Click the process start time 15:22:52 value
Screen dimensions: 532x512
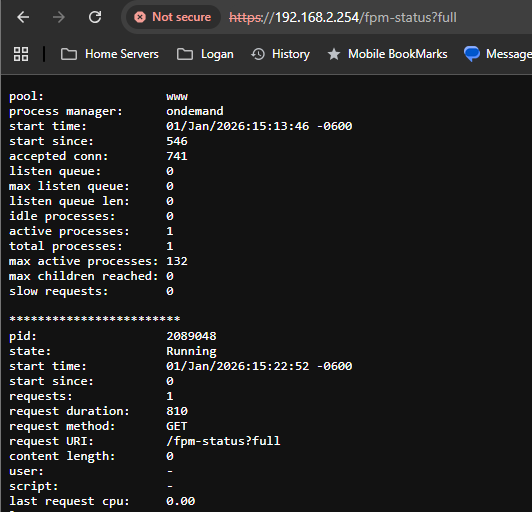point(259,366)
